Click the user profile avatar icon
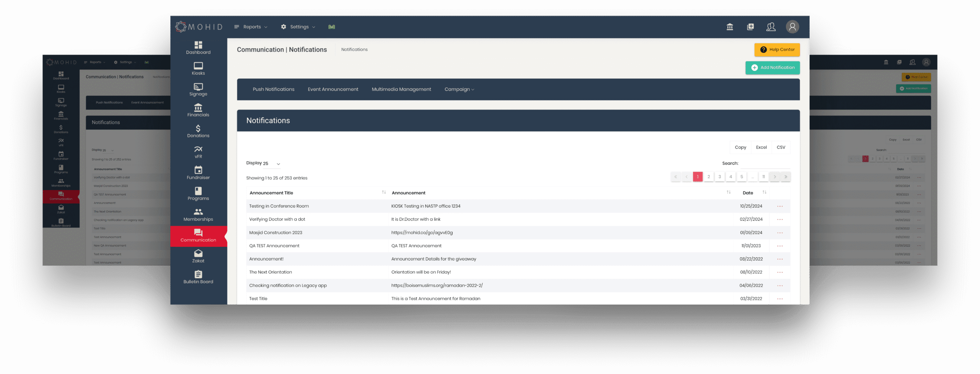The image size is (980, 374). (792, 27)
